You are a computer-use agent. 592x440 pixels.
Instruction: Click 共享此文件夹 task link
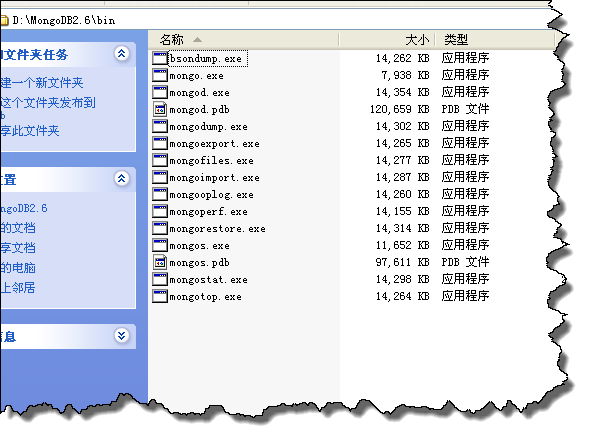pyautogui.click(x=30, y=131)
